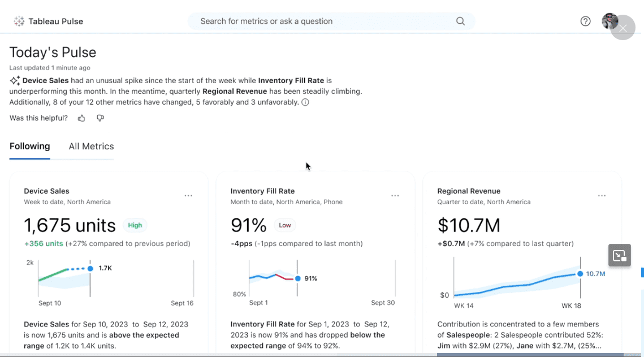The width and height of the screenshot is (644, 357).
Task: Give thumbs up to the summary
Action: coord(81,118)
